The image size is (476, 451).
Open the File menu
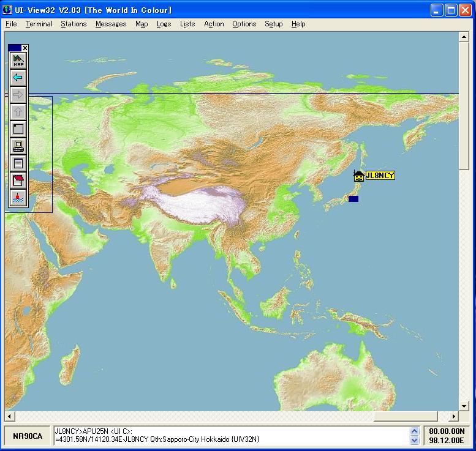[x=11, y=24]
